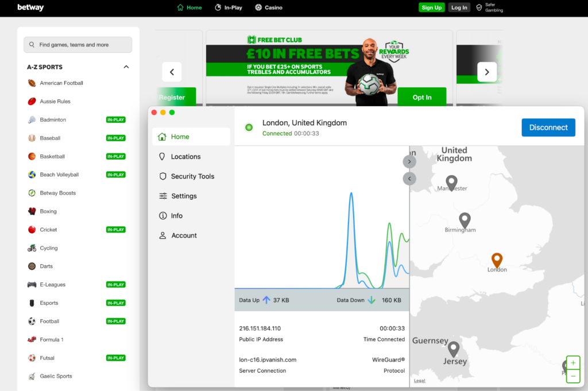Click the Jersey map pin
This screenshot has width=588, height=391.
tap(454, 349)
